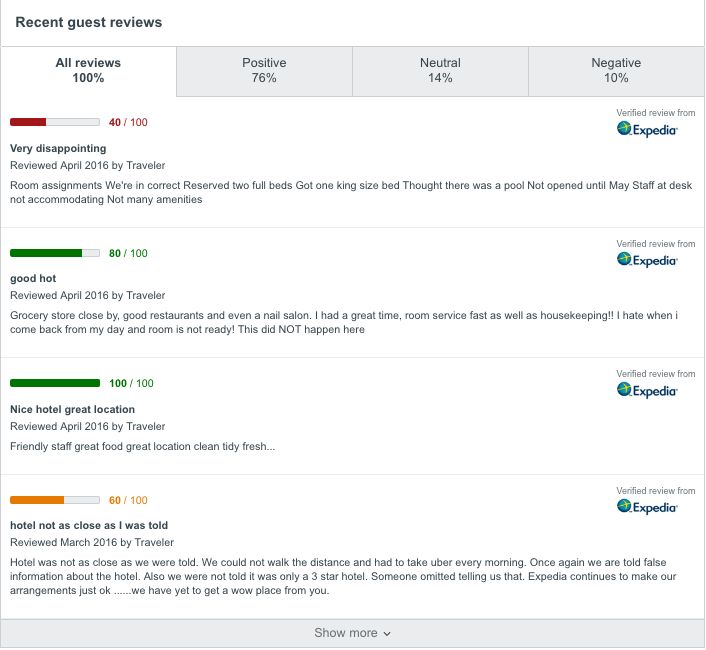The height and width of the screenshot is (650, 706).
Task: Click the 40 / 100 score text
Action: [128, 122]
